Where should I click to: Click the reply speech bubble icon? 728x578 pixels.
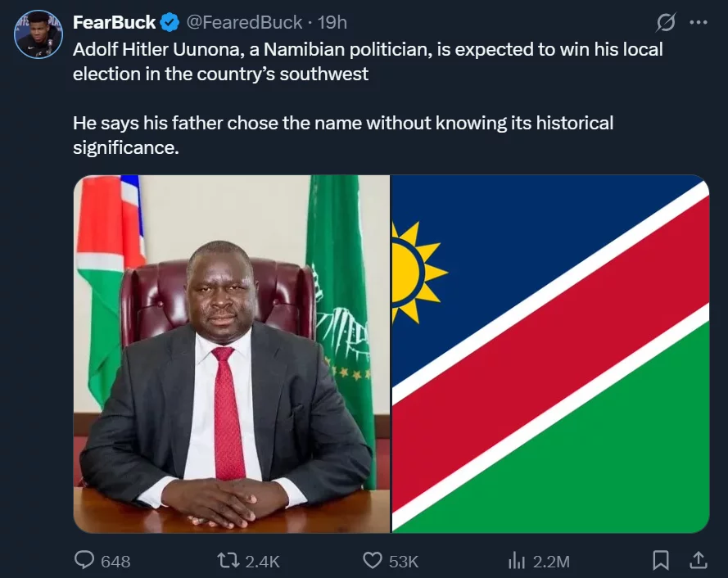85,560
